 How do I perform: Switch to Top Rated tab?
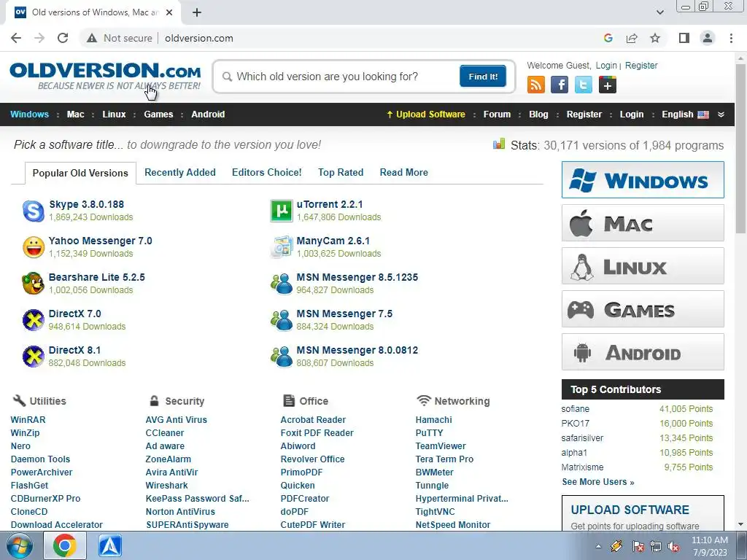[x=341, y=172]
